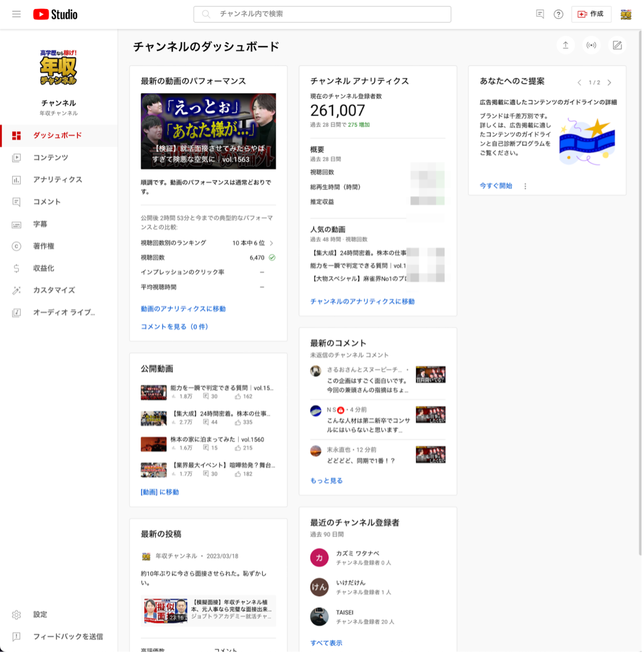Open the 設定 gear in sidebar
644x653 pixels.
click(x=17, y=614)
